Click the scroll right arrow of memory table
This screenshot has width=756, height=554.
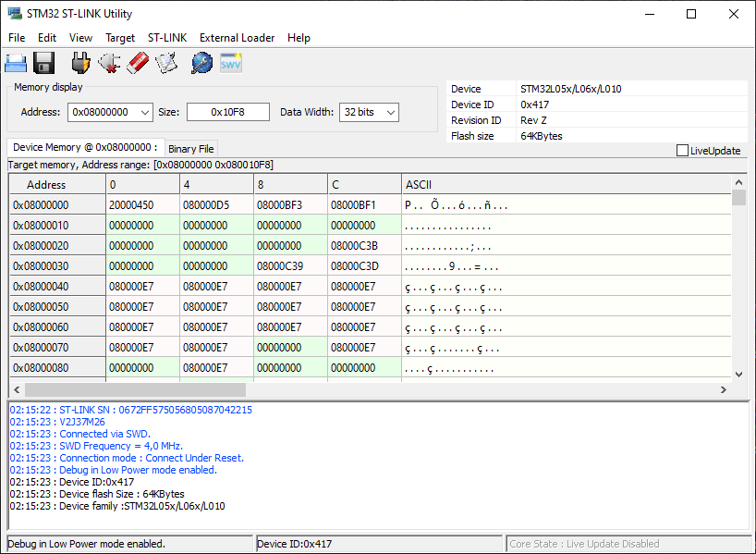click(x=724, y=389)
